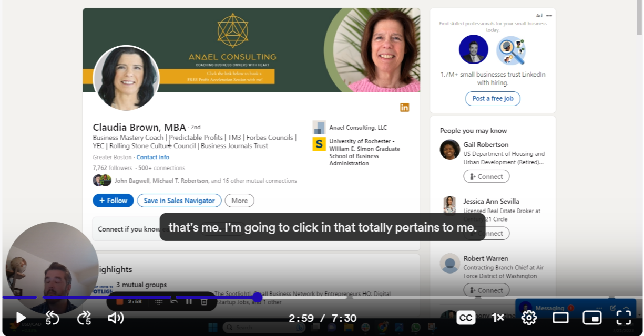Open University of Rochester school link
The height and width of the screenshot is (336, 644).
[x=364, y=152]
